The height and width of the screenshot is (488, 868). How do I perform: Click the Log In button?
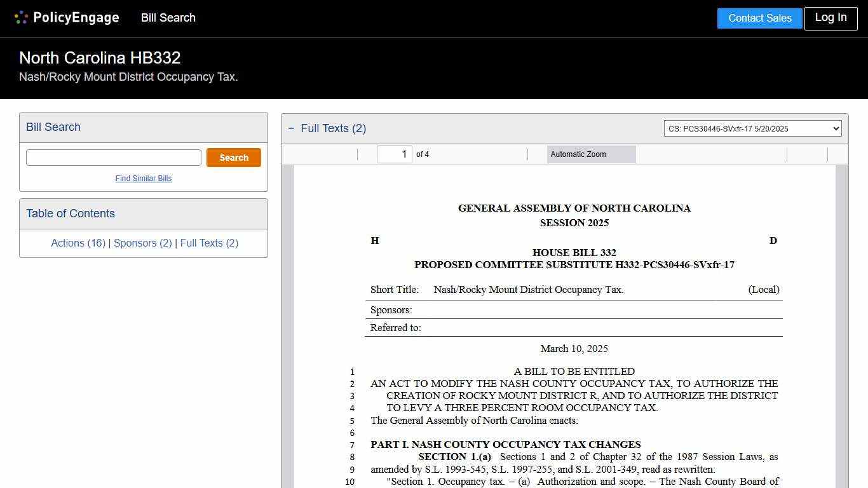pyautogui.click(x=831, y=18)
